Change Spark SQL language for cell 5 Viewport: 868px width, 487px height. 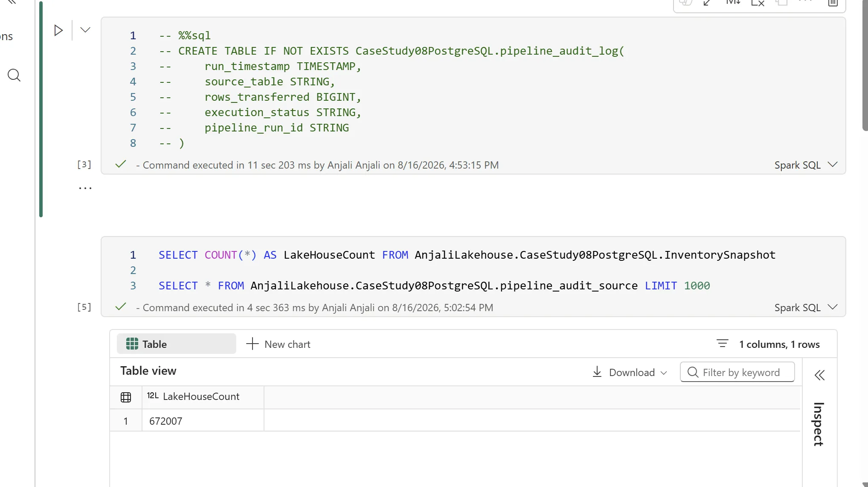coord(806,308)
